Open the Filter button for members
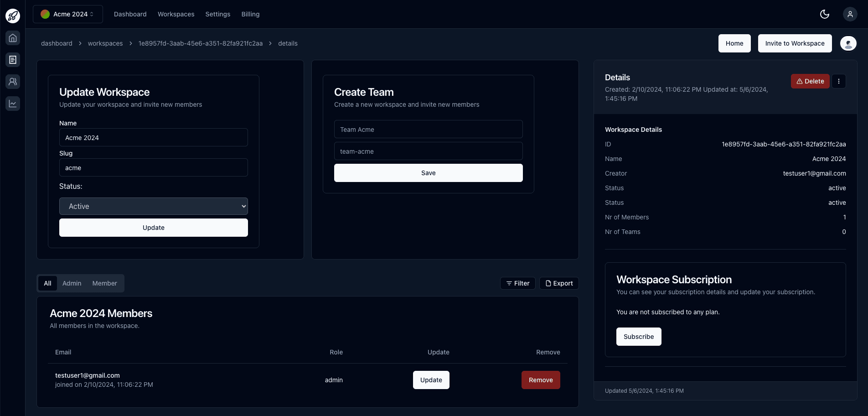The image size is (868, 416). (x=518, y=283)
